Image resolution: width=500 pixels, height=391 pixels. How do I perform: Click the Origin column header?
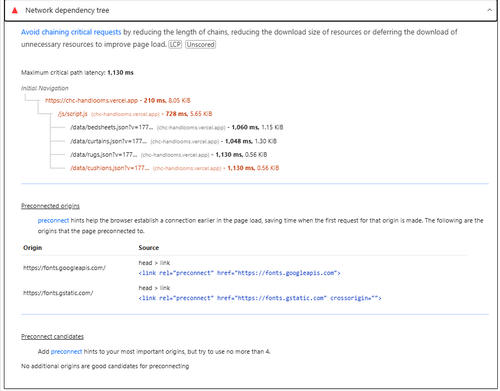(33, 248)
